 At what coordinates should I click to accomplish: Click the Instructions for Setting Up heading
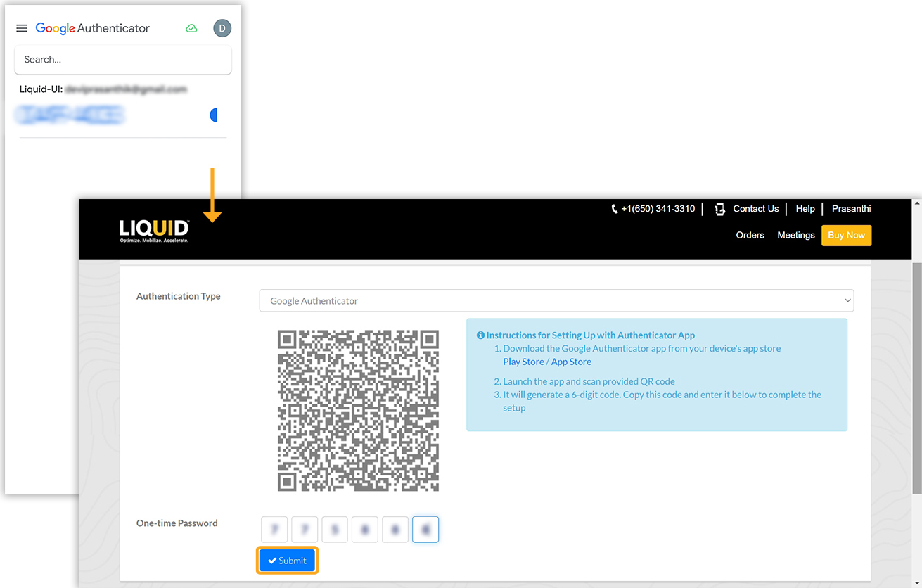click(x=591, y=335)
